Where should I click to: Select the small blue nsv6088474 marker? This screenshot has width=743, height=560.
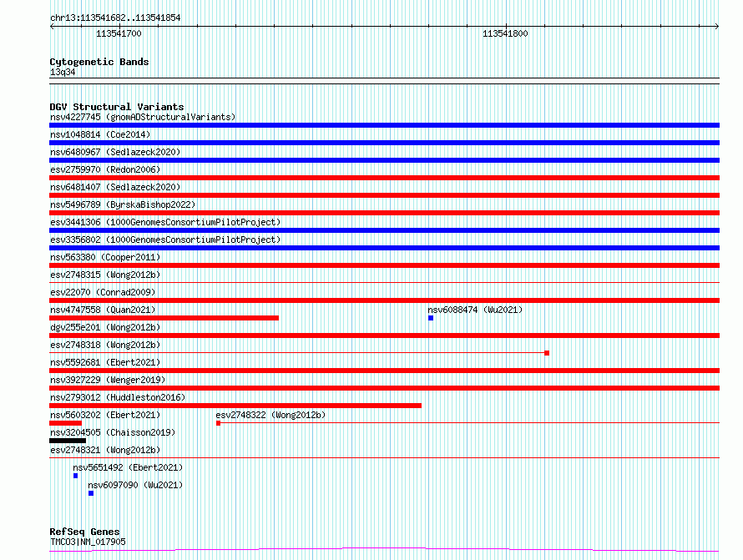(431, 318)
